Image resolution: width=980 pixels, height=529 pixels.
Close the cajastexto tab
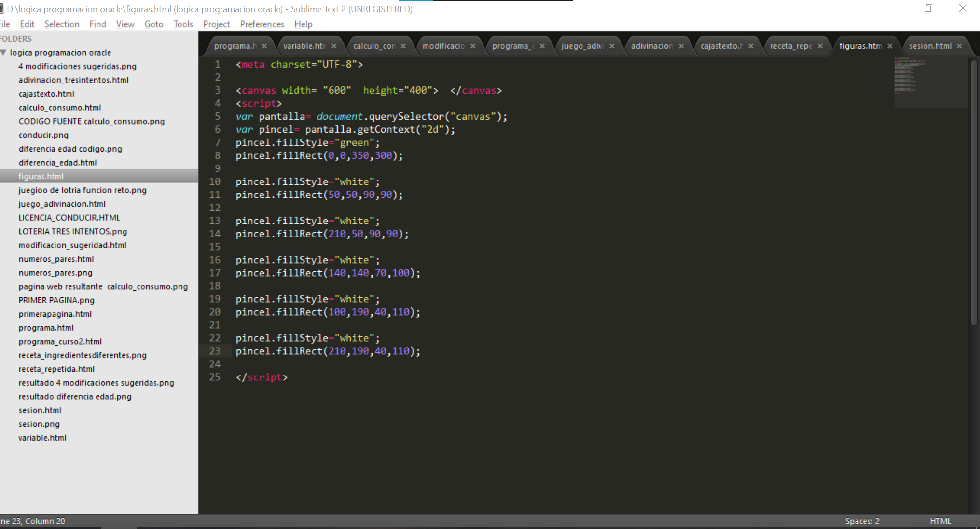751,46
